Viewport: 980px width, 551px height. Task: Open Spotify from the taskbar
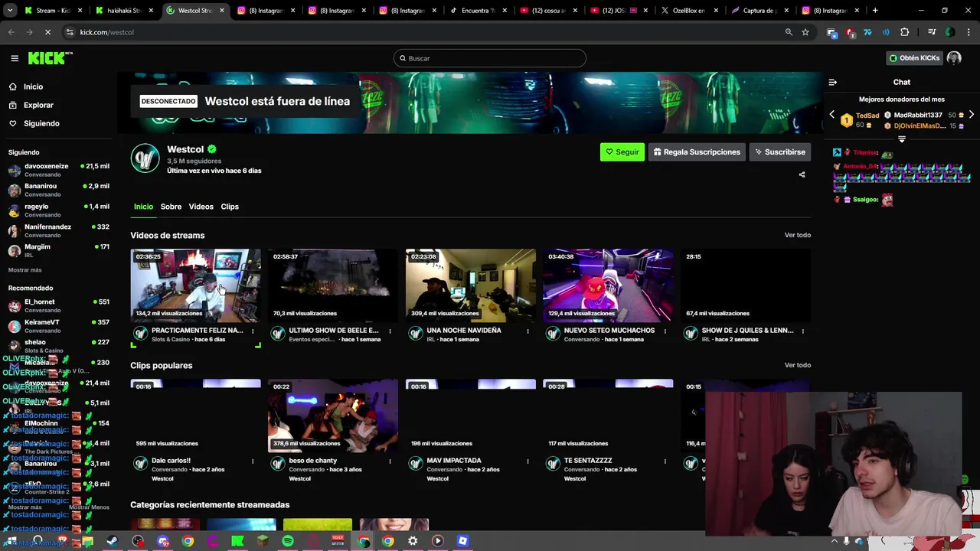[x=288, y=541]
